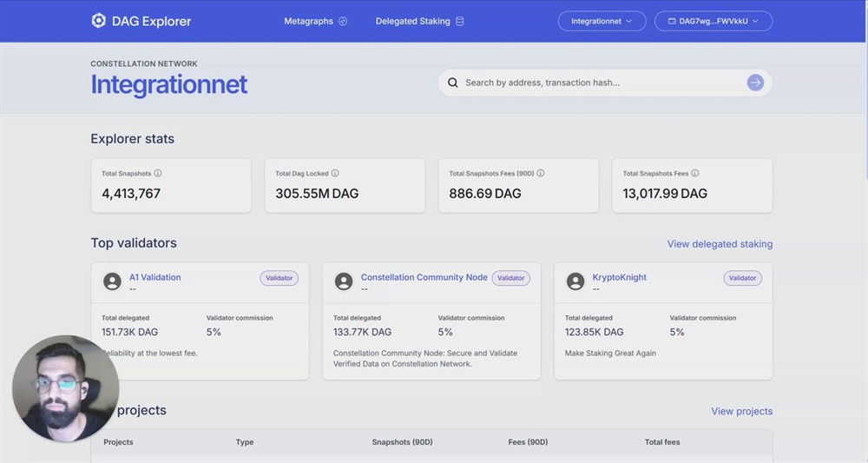This screenshot has height=463, width=868.
Task: Click the webcam video thumbnail overlay
Action: coord(65,388)
